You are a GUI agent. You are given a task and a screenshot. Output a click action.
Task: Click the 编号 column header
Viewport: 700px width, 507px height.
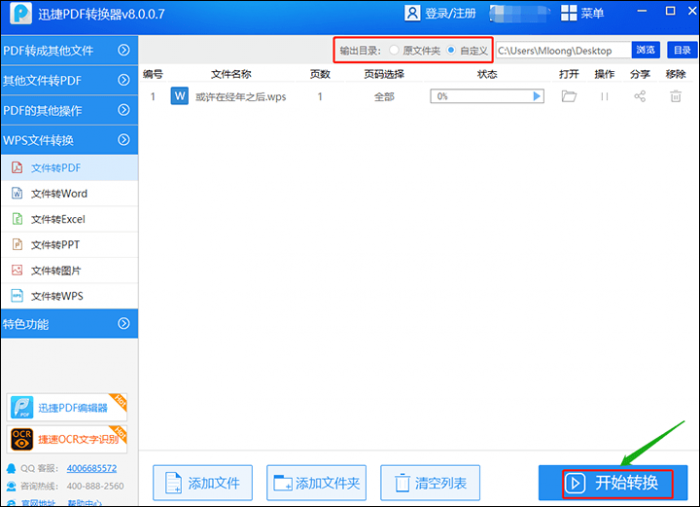click(x=153, y=75)
